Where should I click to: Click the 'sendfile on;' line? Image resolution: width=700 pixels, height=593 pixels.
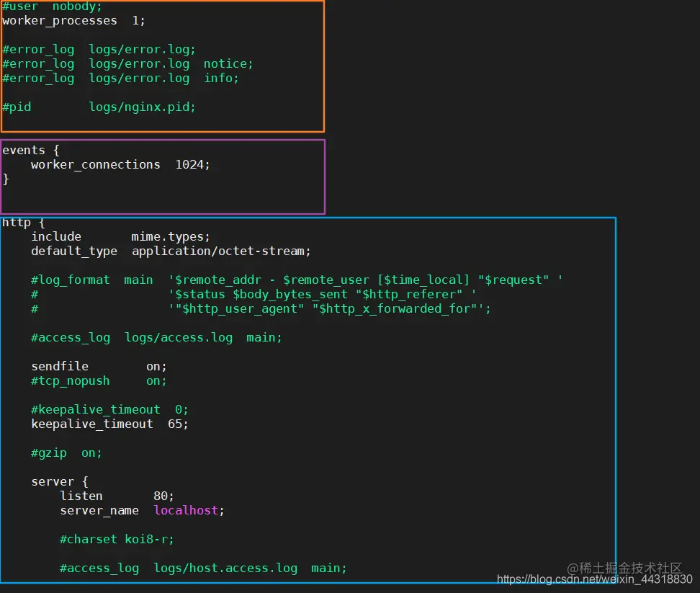(x=99, y=367)
